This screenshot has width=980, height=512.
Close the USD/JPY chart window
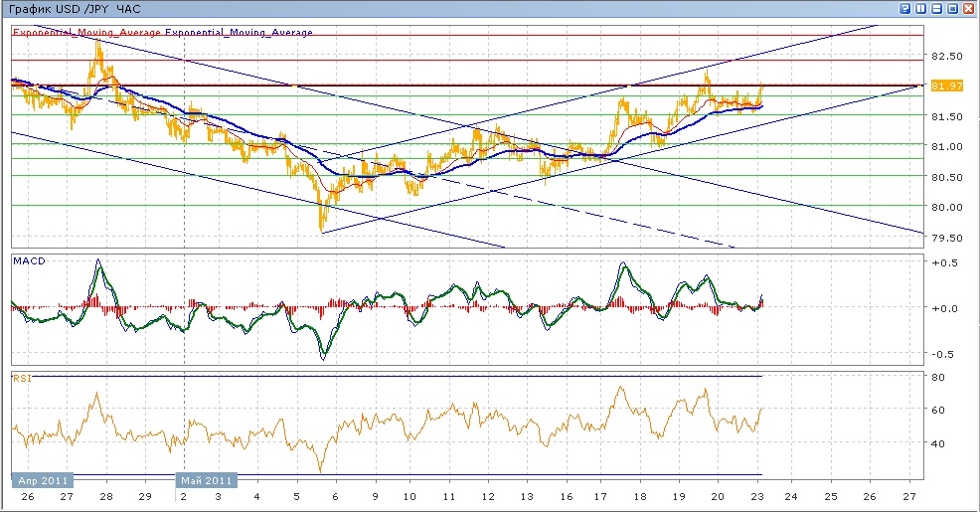tap(969, 8)
